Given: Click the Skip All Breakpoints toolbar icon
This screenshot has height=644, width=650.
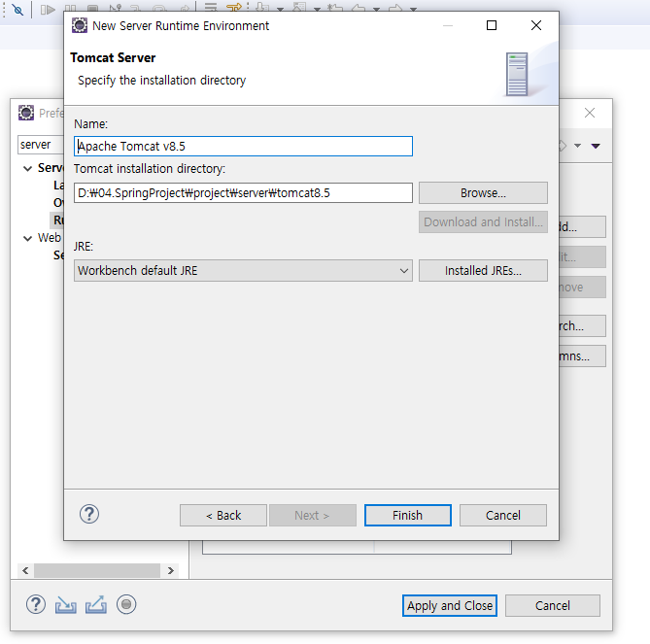Looking at the screenshot, I should 17,9.
